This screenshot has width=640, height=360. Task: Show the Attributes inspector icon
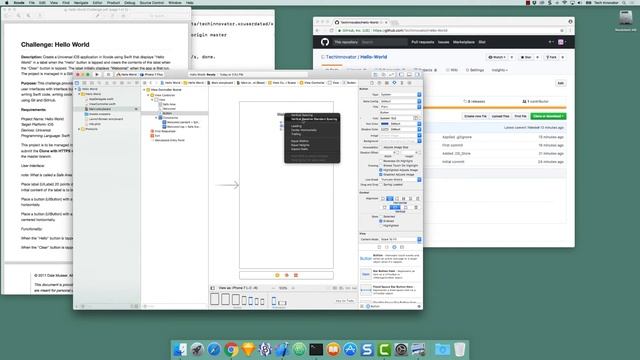click(394, 83)
